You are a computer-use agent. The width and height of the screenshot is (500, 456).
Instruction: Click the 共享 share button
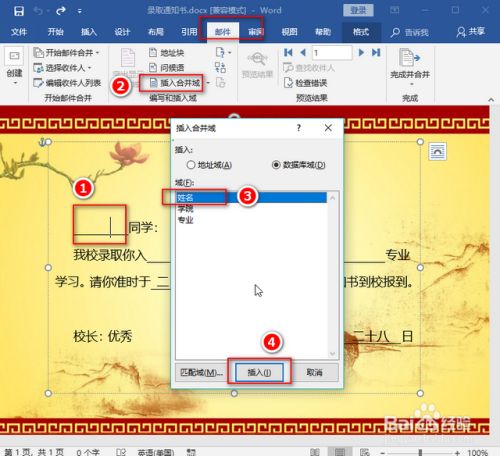[x=471, y=32]
